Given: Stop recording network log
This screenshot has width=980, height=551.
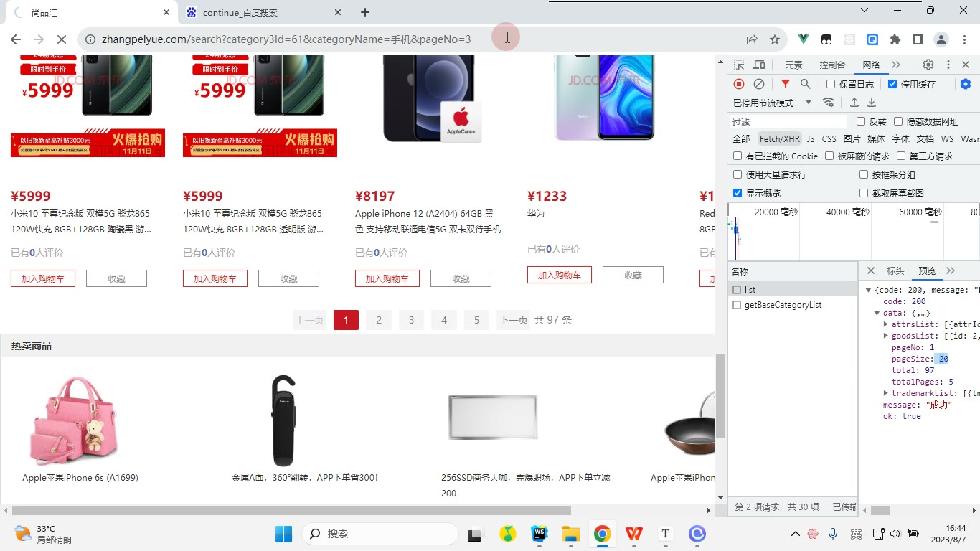Looking at the screenshot, I should coord(739,84).
